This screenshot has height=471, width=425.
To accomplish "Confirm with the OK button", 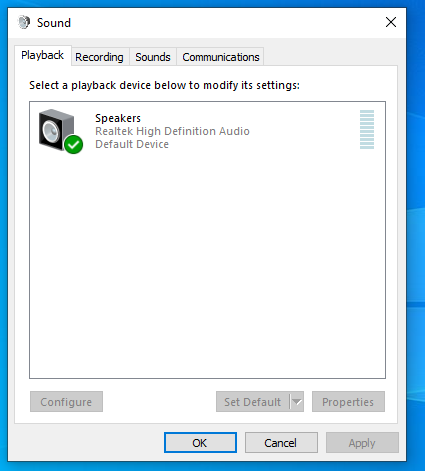I will tap(200, 443).
